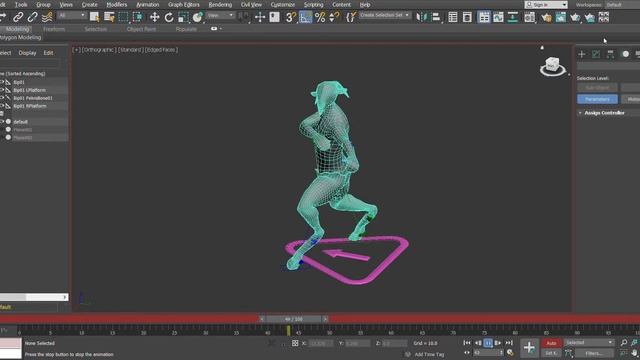The height and width of the screenshot is (360, 640).
Task: Stop the animation playback
Action: point(488,343)
